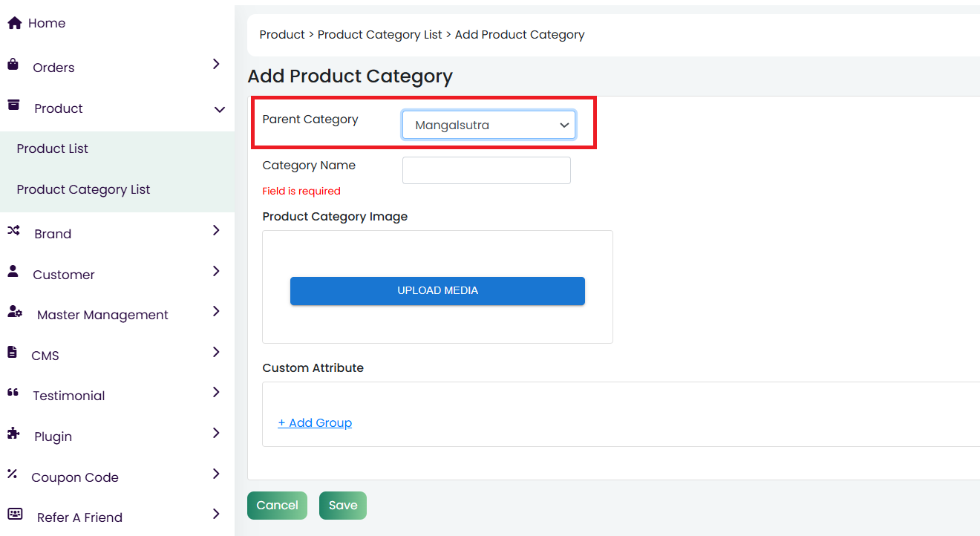Open the Parent Category dropdown
This screenshot has width=980, height=536.
[489, 125]
